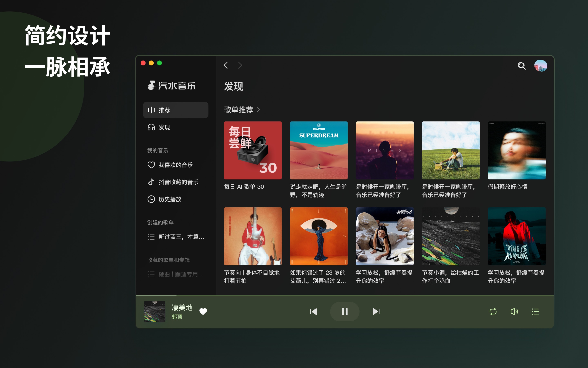Toggle the like heart for 凄美地
Image resolution: width=588 pixels, height=368 pixels.
pos(203,312)
